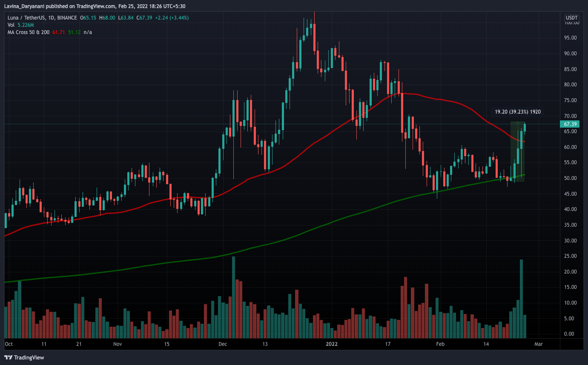Click the TradingView logo at bottom left
588x365 pixels.
point(24,357)
